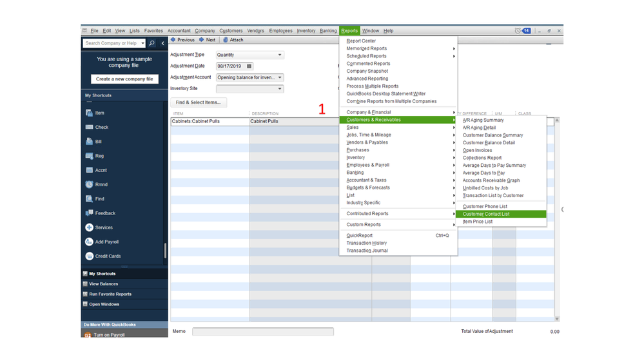Click the Open Windows icon
Image resolution: width=644 pixels, height=362 pixels.
point(85,305)
